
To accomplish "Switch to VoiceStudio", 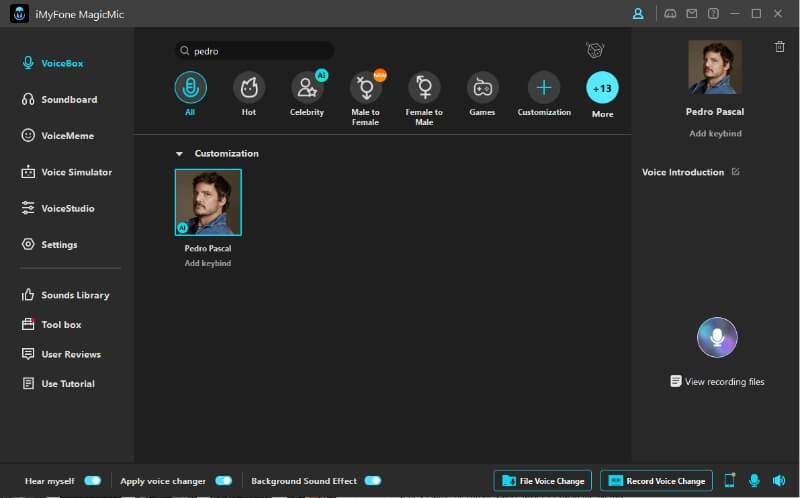I will click(58, 208).
